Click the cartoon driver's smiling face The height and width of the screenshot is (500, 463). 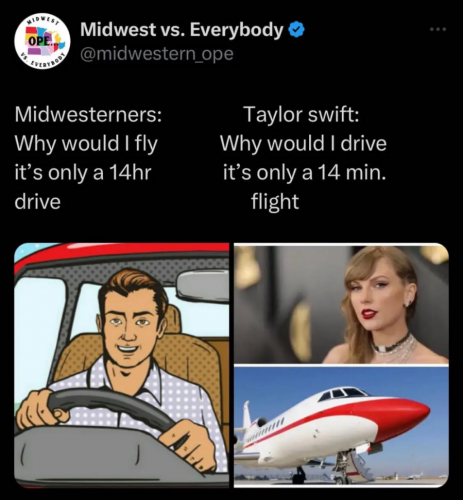tap(133, 330)
